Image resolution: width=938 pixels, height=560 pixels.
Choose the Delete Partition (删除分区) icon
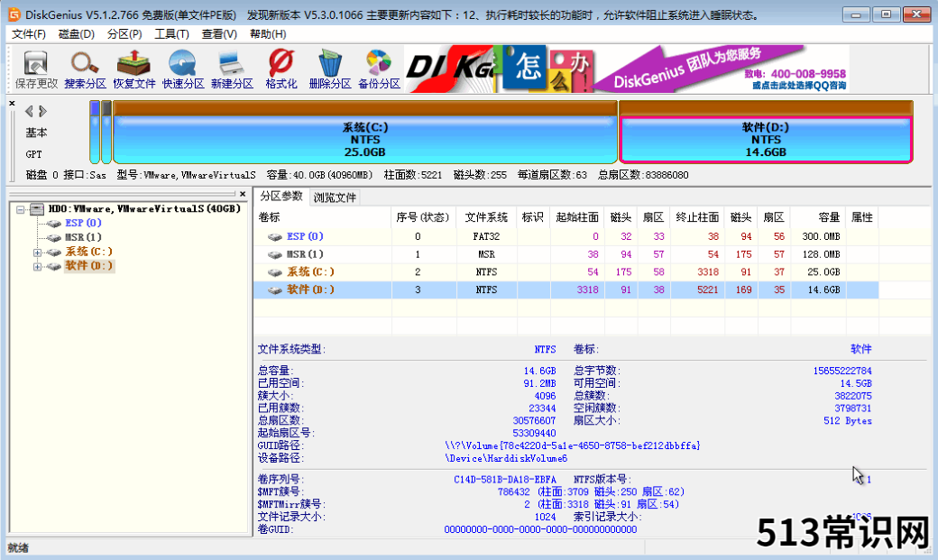(x=329, y=70)
